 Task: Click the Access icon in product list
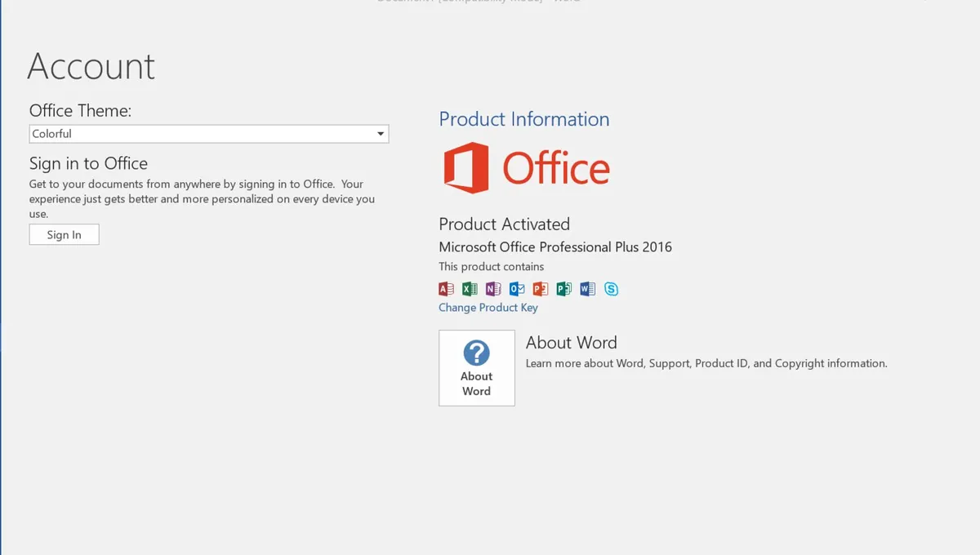click(x=446, y=289)
